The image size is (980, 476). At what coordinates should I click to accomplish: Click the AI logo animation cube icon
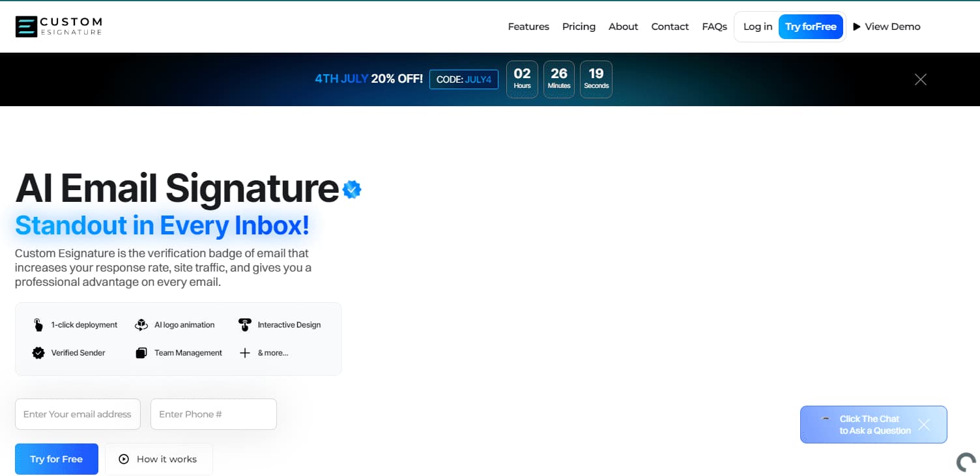tap(141, 325)
